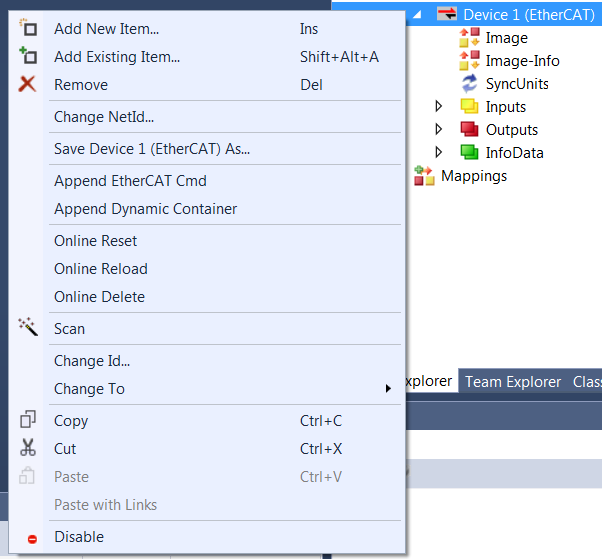
Task: Choose Online Reset
Action: pyautogui.click(x=206, y=241)
